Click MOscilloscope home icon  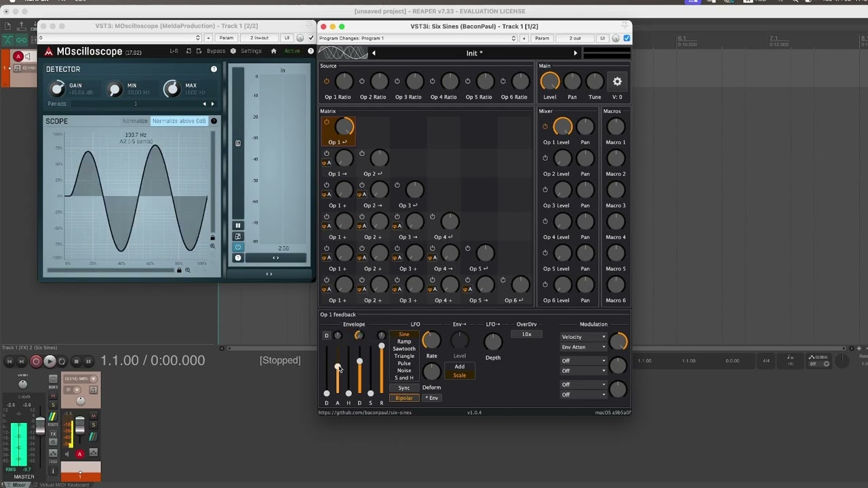pos(273,51)
